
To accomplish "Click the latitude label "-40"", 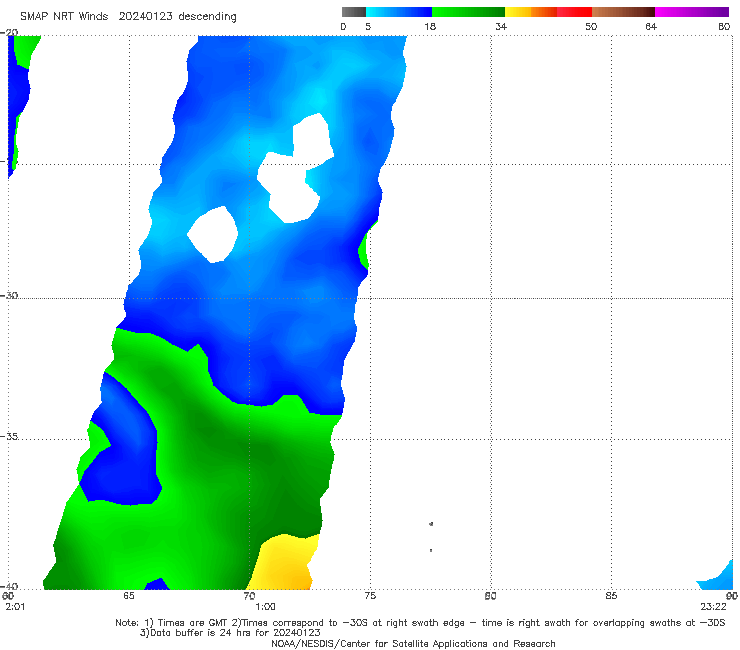I will [x=9, y=586].
